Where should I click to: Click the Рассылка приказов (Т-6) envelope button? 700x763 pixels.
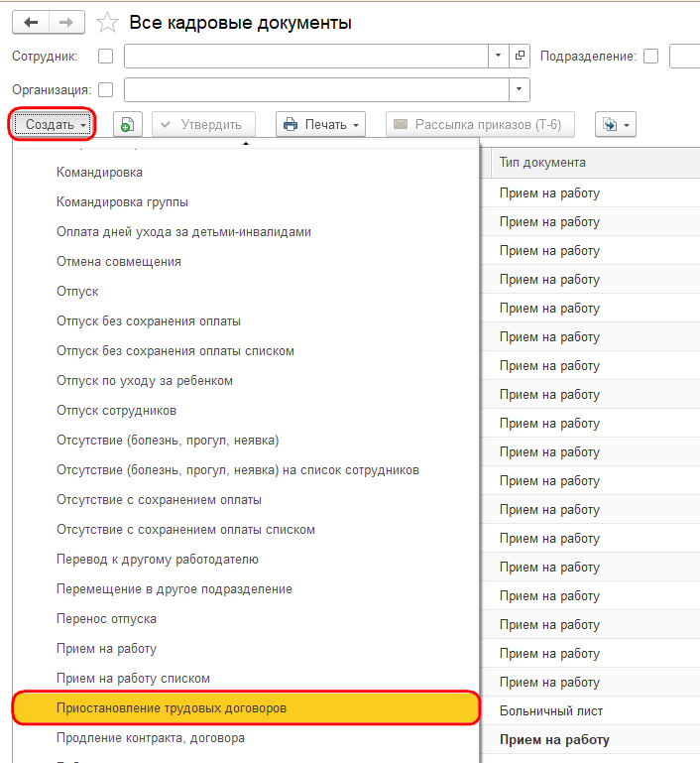click(x=480, y=125)
